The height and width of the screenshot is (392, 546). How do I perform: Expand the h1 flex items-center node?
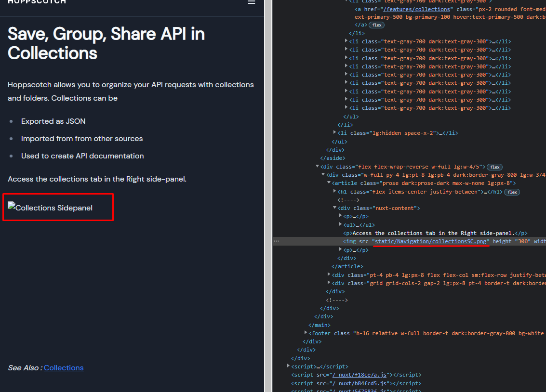point(334,191)
